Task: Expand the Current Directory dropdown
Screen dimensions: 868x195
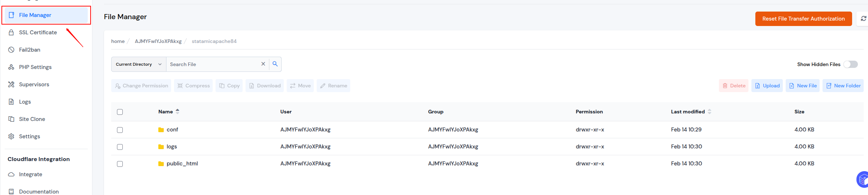Action: 139,64
